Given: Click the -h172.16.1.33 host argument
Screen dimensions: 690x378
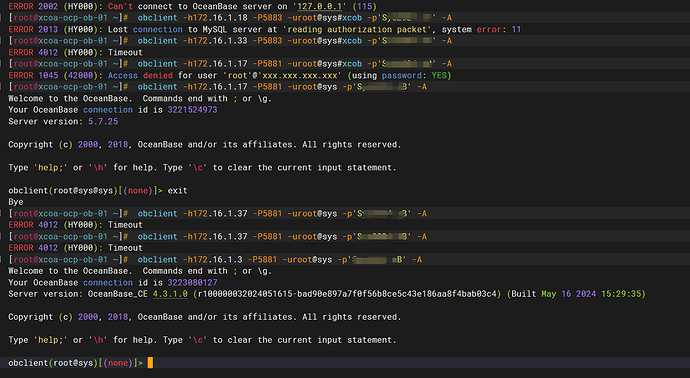Looking at the screenshot, I should [x=215, y=41].
